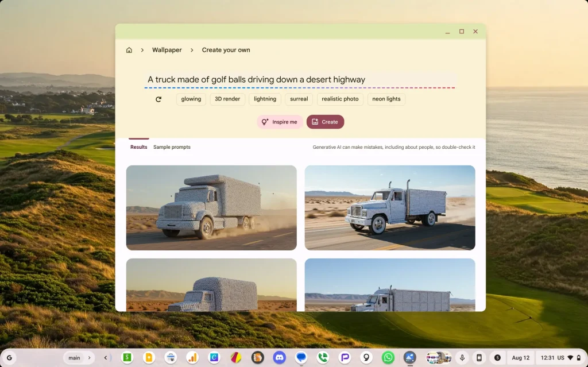Click the microphone icon in shelf

pos(462,358)
